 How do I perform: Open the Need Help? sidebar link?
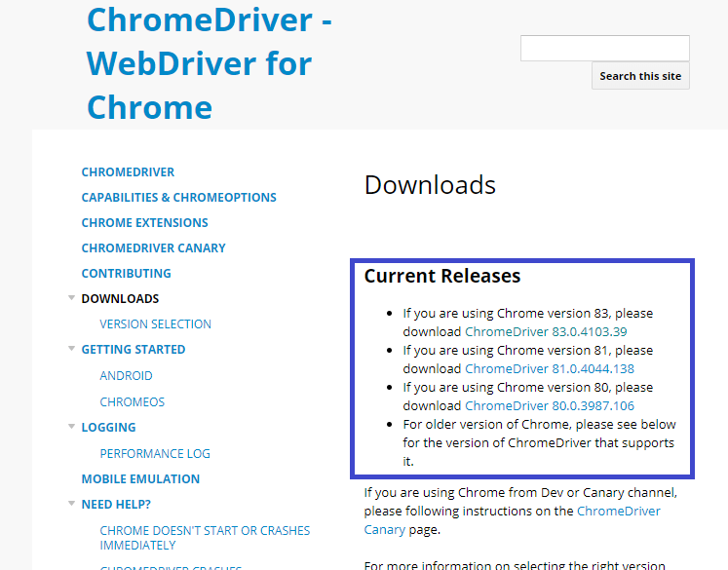[116, 504]
